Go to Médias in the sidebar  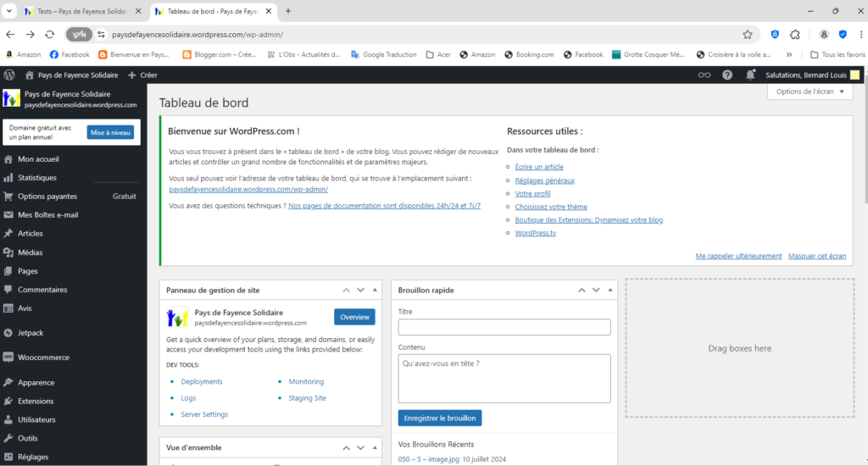(x=30, y=252)
